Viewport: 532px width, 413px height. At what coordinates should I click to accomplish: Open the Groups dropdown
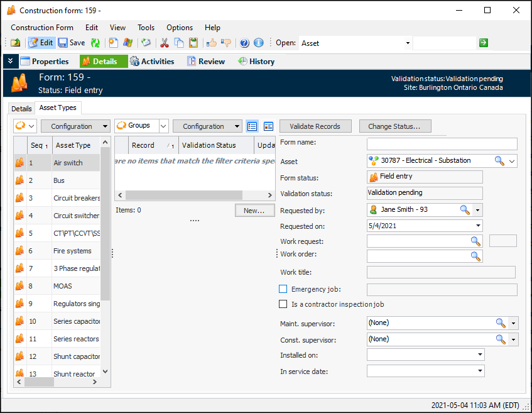pyautogui.click(x=163, y=126)
